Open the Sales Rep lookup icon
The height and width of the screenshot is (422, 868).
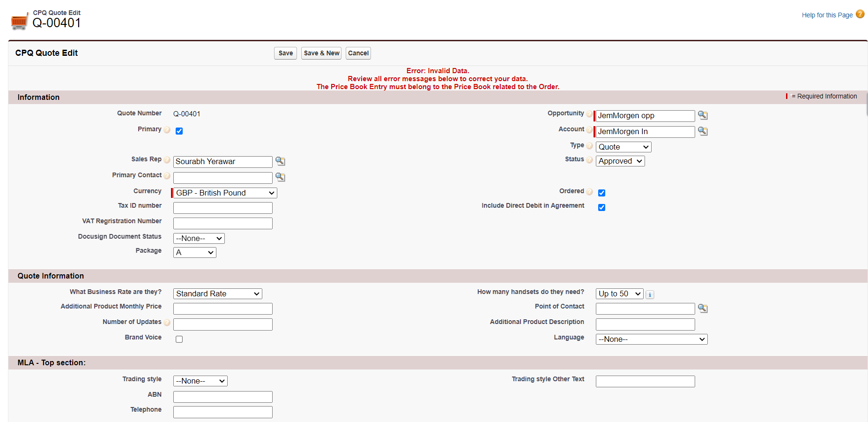280,161
